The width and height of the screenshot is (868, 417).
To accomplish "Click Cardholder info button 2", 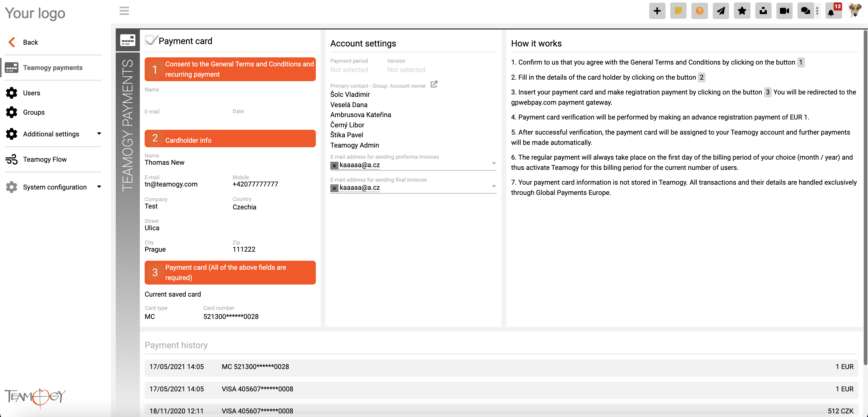I will (230, 138).
